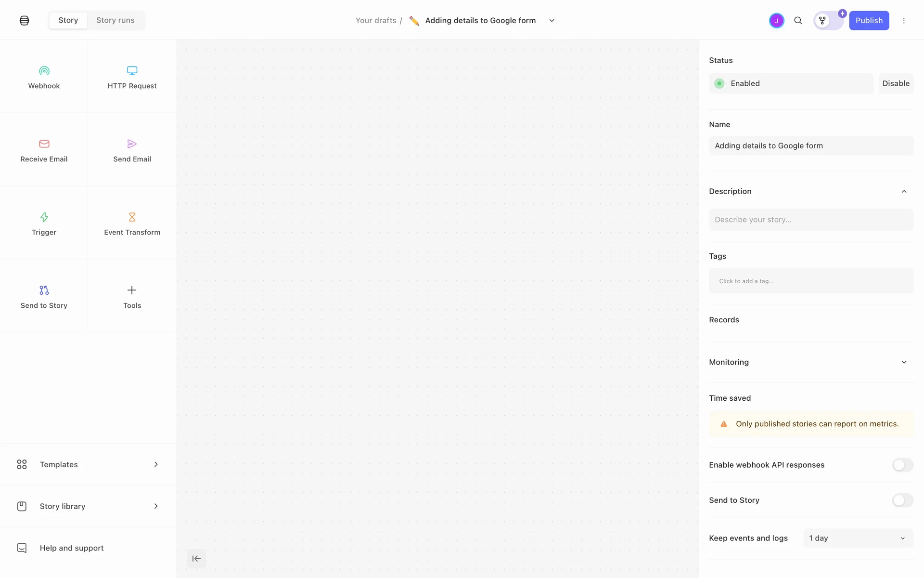The height and width of the screenshot is (578, 924).
Task: Pick the Receive Email action icon
Action: tap(44, 144)
